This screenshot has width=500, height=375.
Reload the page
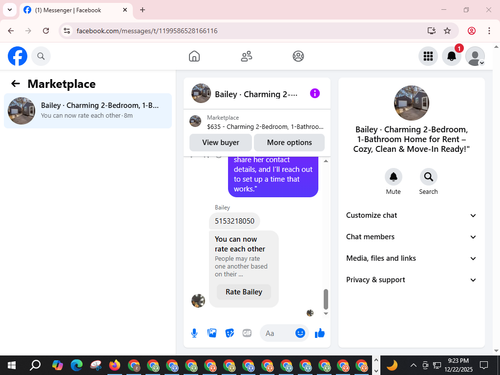pyautogui.click(x=46, y=31)
